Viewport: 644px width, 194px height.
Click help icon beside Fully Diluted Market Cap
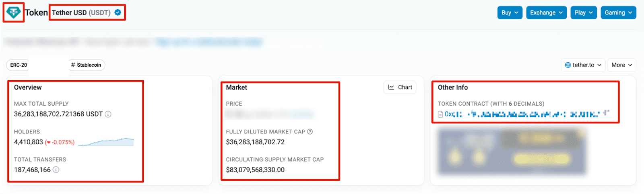(310, 132)
